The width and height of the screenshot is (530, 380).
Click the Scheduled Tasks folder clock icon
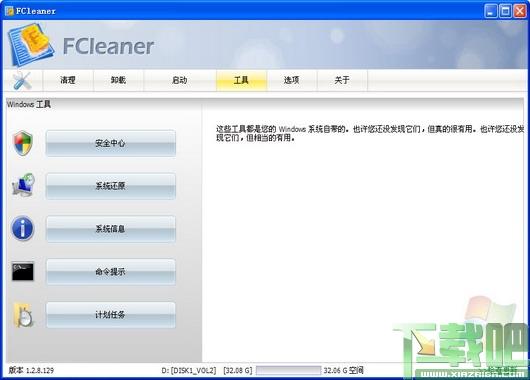(23, 315)
